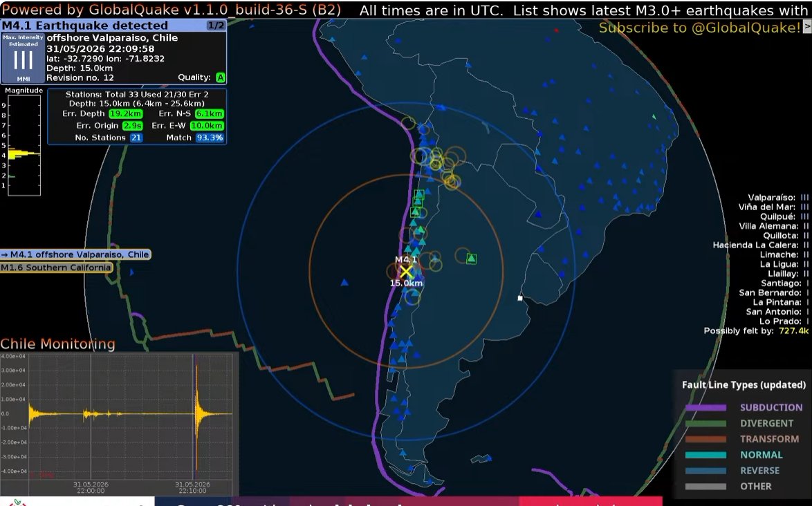Click the 15.0km label below the epicenter

(x=407, y=283)
